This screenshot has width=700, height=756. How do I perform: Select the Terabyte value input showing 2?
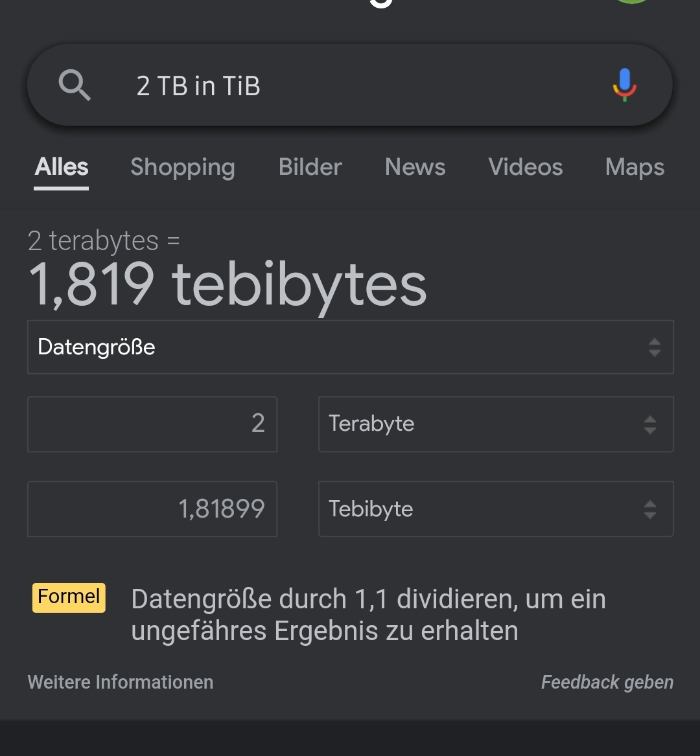[152, 424]
